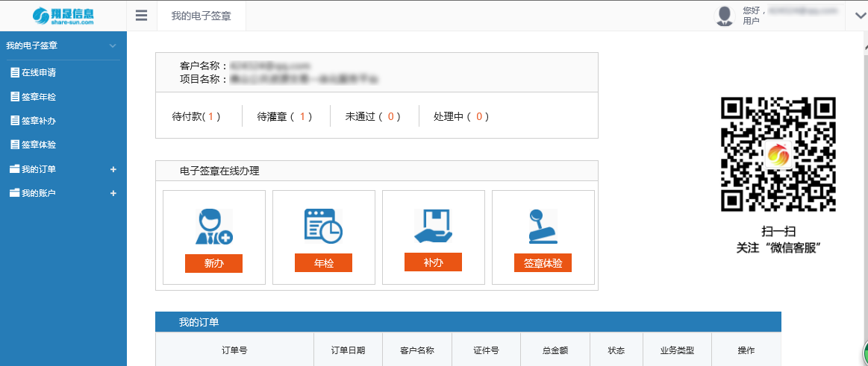Expand 我的账户 in sidebar
868x366 pixels.
tap(113, 194)
